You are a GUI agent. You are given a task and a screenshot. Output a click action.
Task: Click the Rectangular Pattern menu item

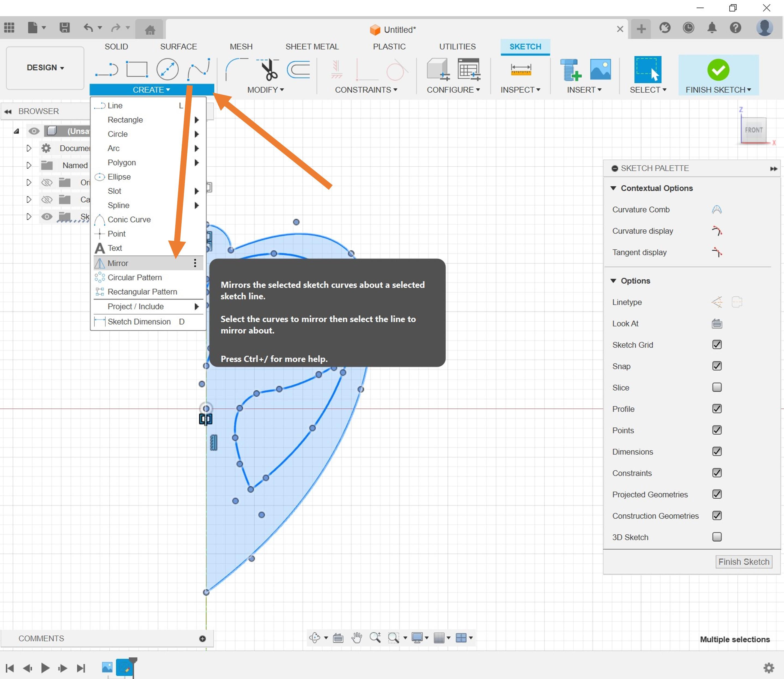click(143, 291)
